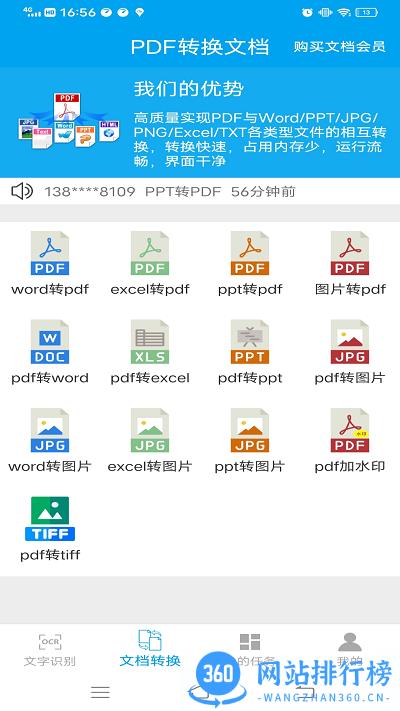400x711 pixels.
Task: Open the excel转pdf converter icon
Action: point(150,253)
